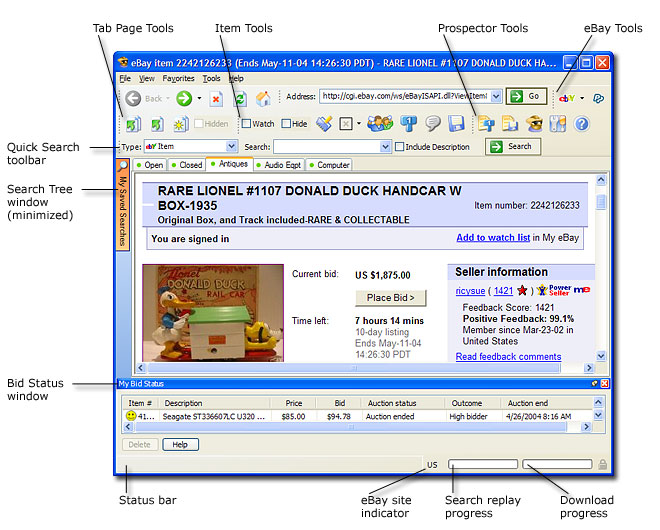660x530 pixels.
Task: Click the Download progress bar
Action: pos(557,464)
